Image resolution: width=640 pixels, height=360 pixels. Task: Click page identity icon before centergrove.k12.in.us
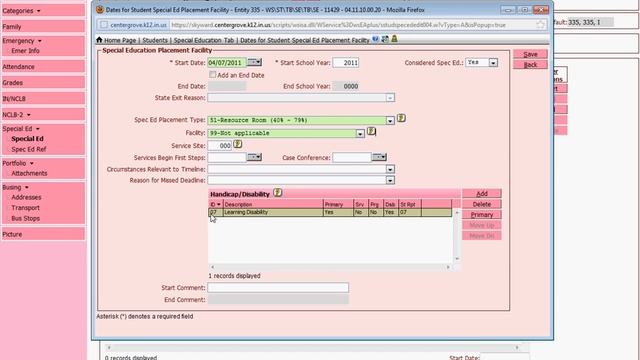tap(104, 25)
